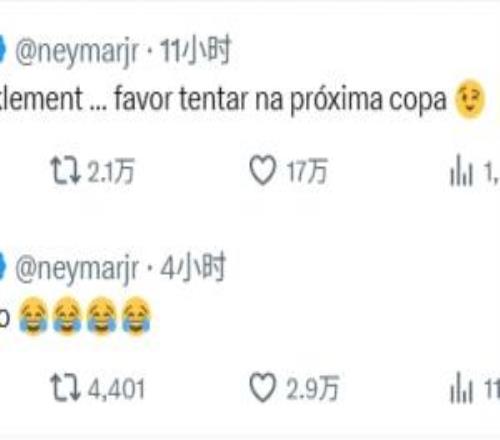Click the first laughing-crying emoji
500x440 pixels.
34,315
